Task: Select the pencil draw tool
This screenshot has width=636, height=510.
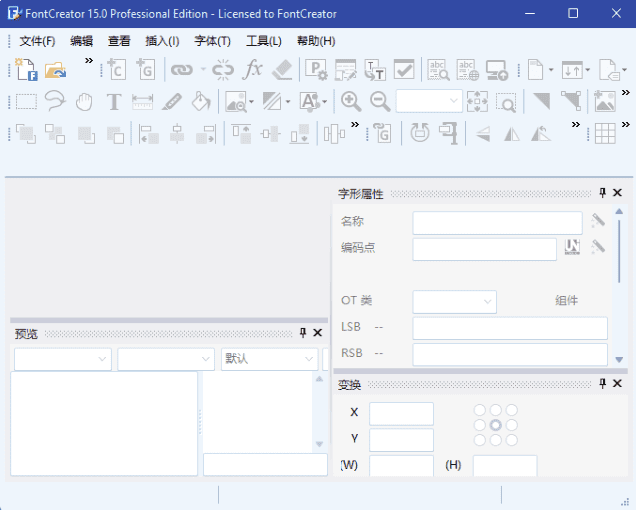Action: click(x=172, y=101)
